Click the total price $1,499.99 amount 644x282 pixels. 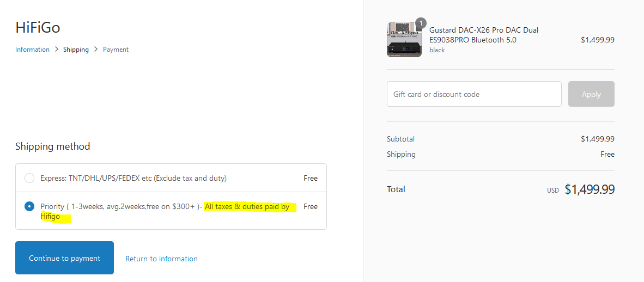tap(590, 189)
